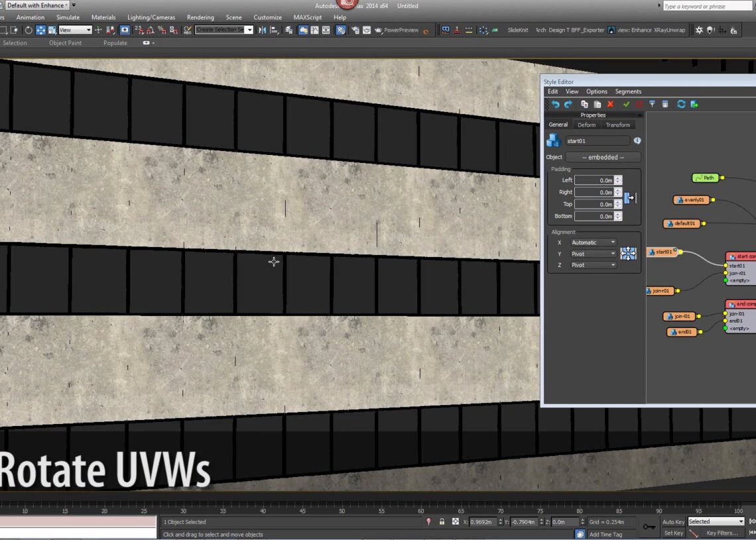Image resolution: width=756 pixels, height=540 pixels.
Task: Increase the Left padding spinner value
Action: [618, 178]
